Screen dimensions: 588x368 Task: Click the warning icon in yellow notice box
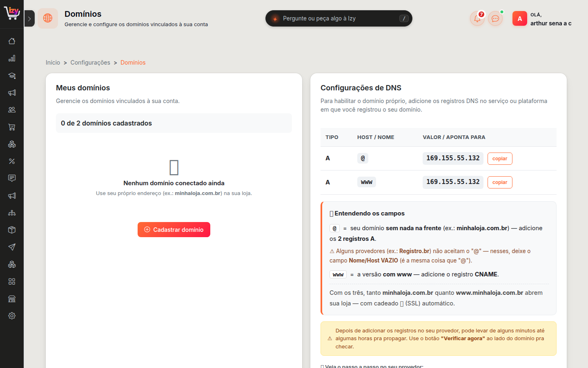(x=330, y=339)
